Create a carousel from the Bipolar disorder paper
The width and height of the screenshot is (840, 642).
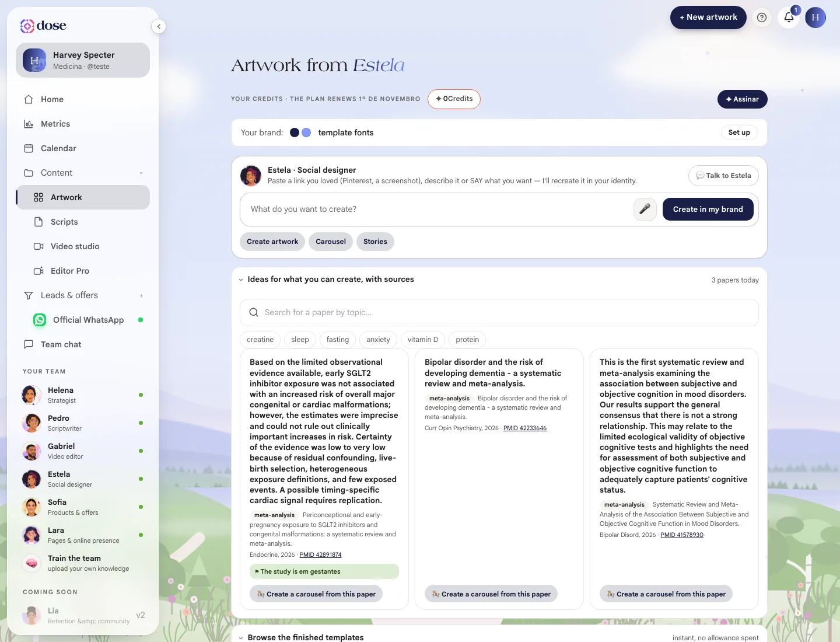[x=491, y=594]
